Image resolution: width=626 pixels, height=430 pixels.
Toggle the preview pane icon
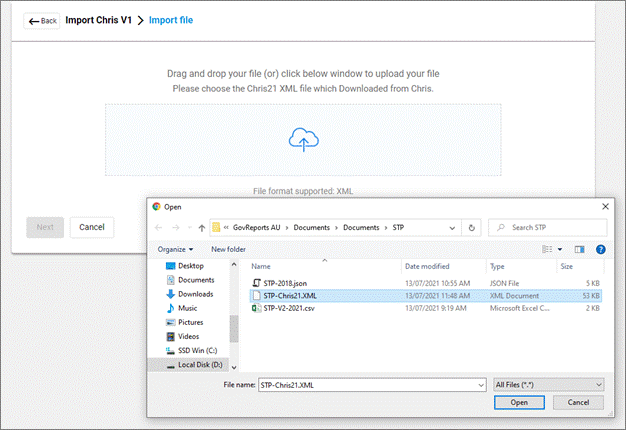pyautogui.click(x=579, y=249)
